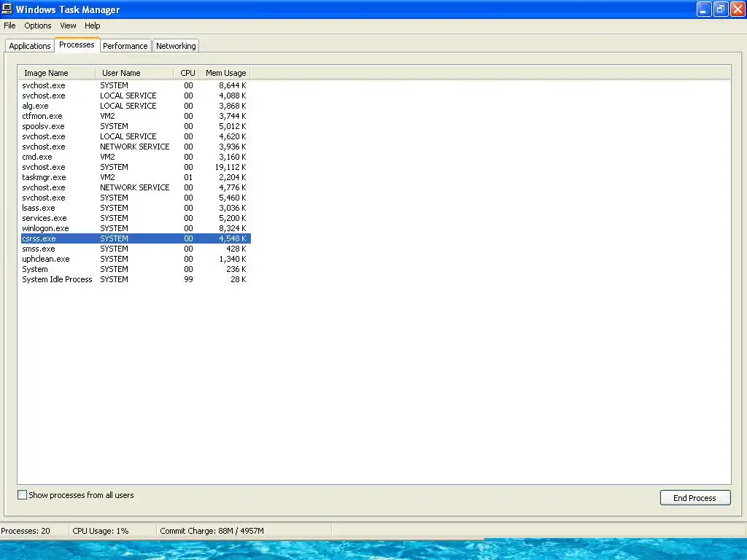Image resolution: width=747 pixels, height=560 pixels.
Task: Select the lsass.exe process
Action: (x=135, y=208)
